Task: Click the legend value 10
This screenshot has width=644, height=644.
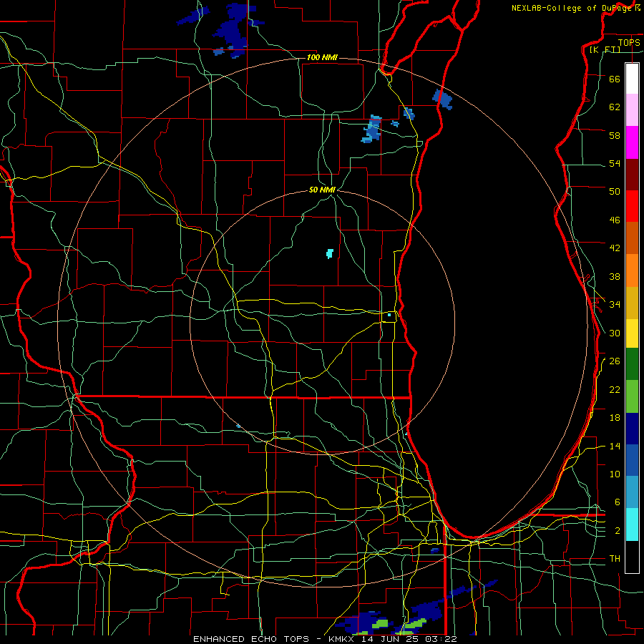Action: [615, 474]
